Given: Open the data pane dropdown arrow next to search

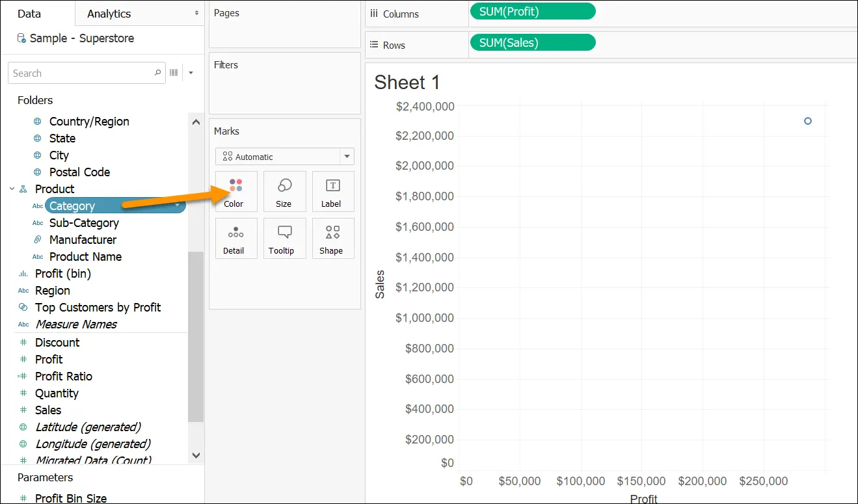Looking at the screenshot, I should [x=191, y=73].
